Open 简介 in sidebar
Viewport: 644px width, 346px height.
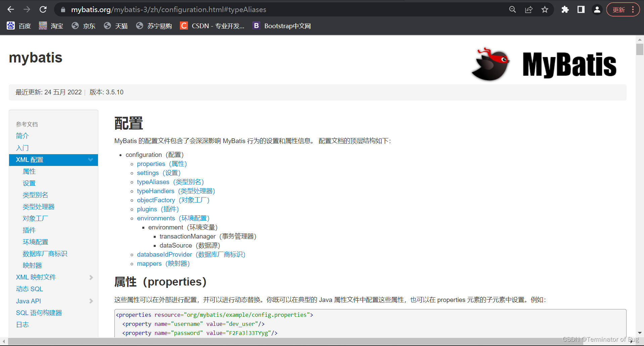(x=22, y=136)
